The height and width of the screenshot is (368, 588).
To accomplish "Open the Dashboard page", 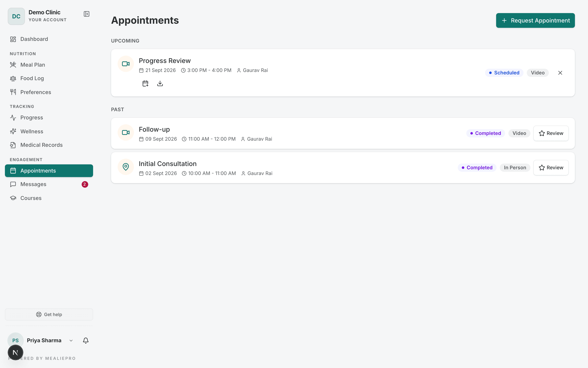I will pyautogui.click(x=49, y=39).
